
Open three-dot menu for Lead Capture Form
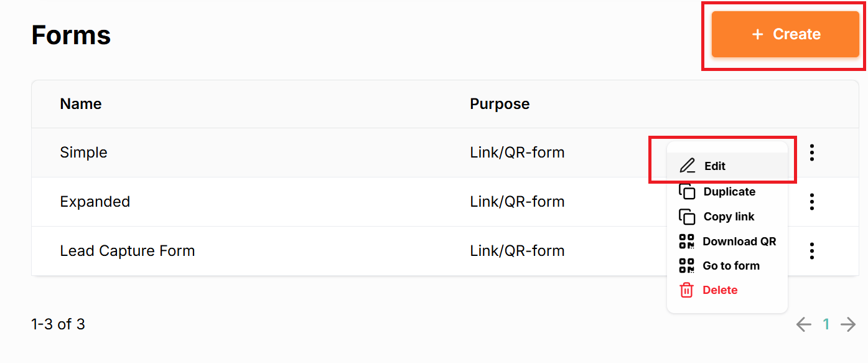812,251
